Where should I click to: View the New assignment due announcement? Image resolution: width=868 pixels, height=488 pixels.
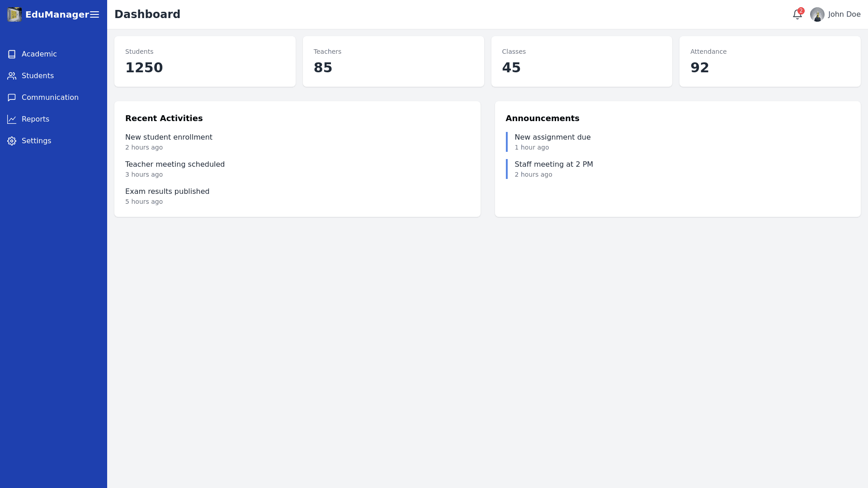(x=552, y=137)
